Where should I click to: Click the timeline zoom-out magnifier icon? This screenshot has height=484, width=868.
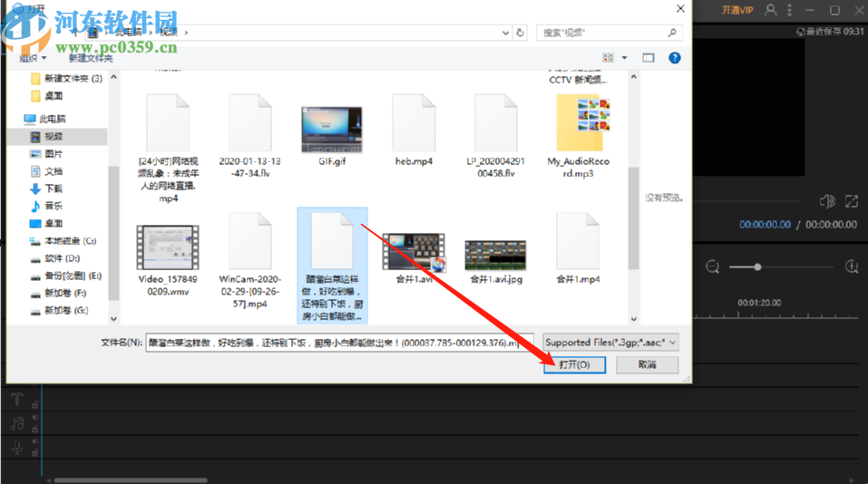[x=712, y=267]
